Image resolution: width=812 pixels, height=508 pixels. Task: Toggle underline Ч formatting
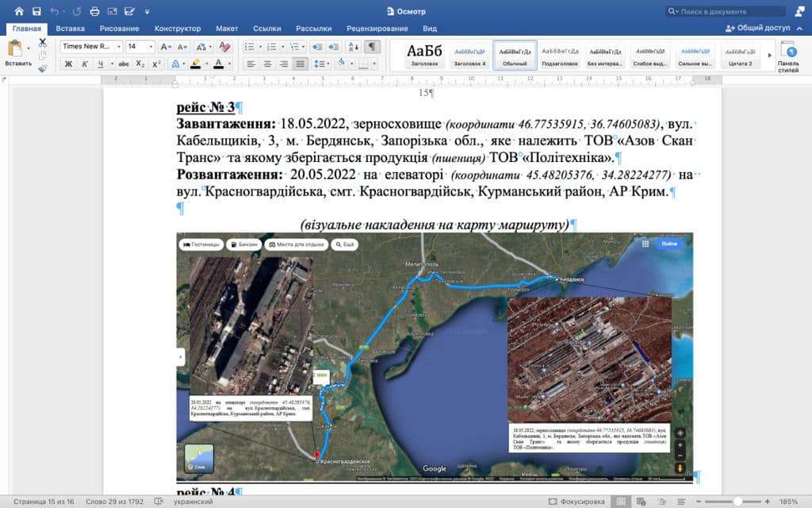tap(101, 63)
